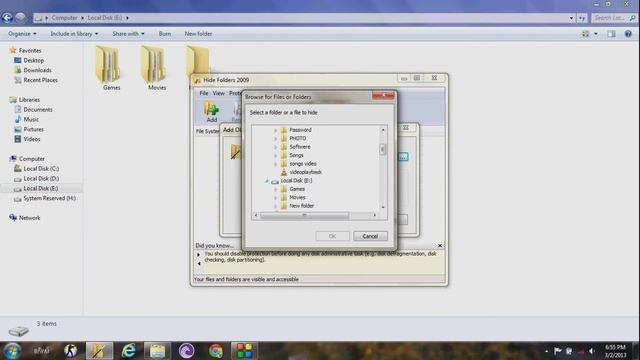Select New folder in browse tree
Viewport: 640px width, 360px height.
click(301, 206)
